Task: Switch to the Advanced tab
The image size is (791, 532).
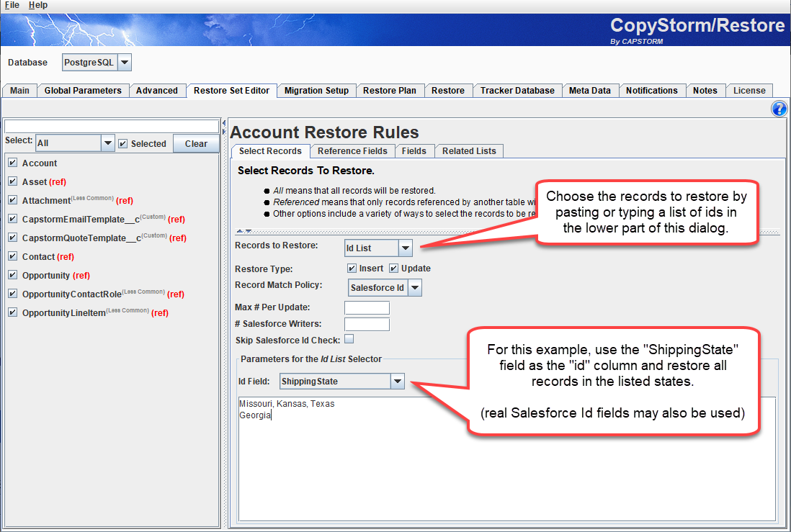Action: 157,91
